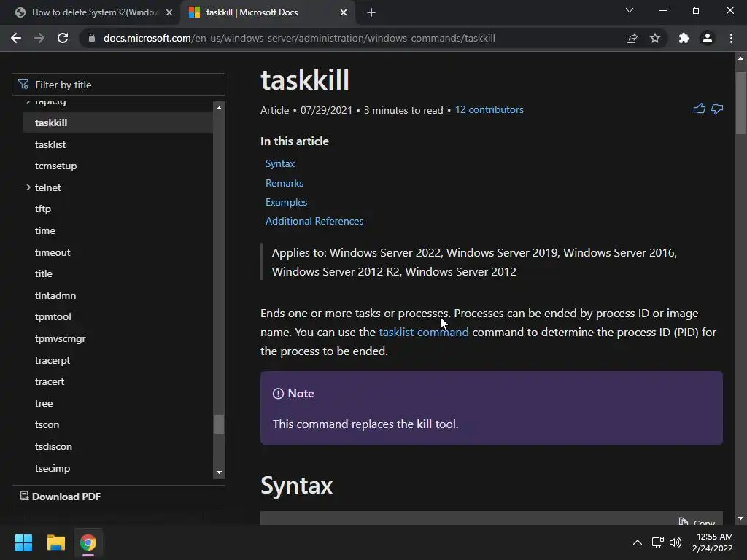This screenshot has height=560, width=747.
Task: Reload the taskkill page
Action: point(63,38)
